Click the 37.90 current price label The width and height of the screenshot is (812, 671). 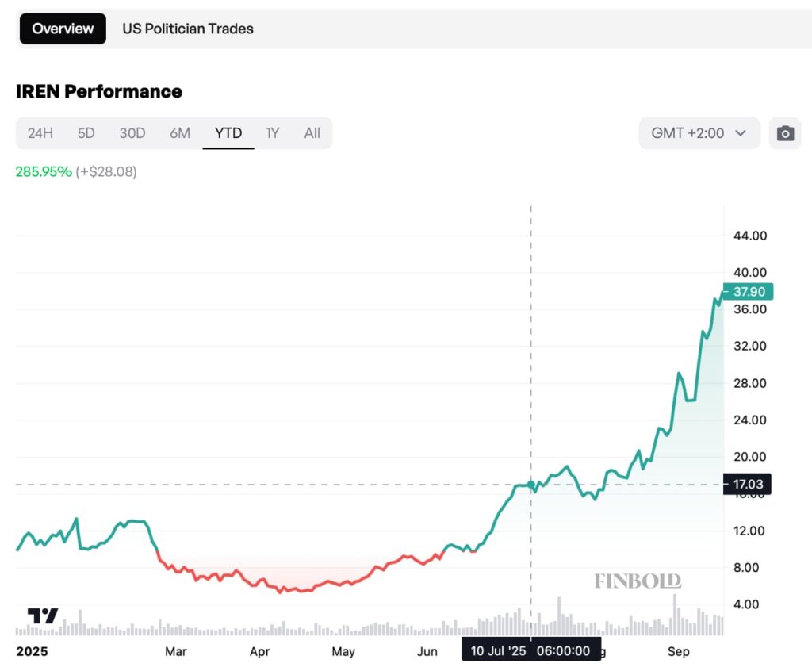click(x=748, y=292)
